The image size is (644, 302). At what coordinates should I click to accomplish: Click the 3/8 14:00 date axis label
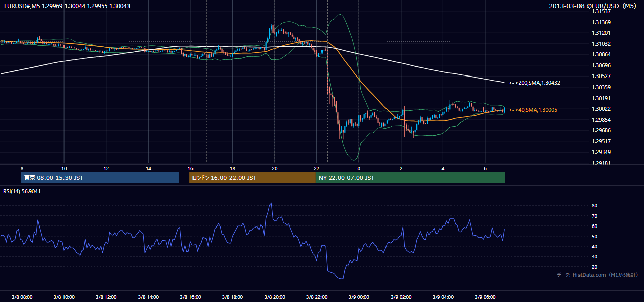tap(148, 297)
